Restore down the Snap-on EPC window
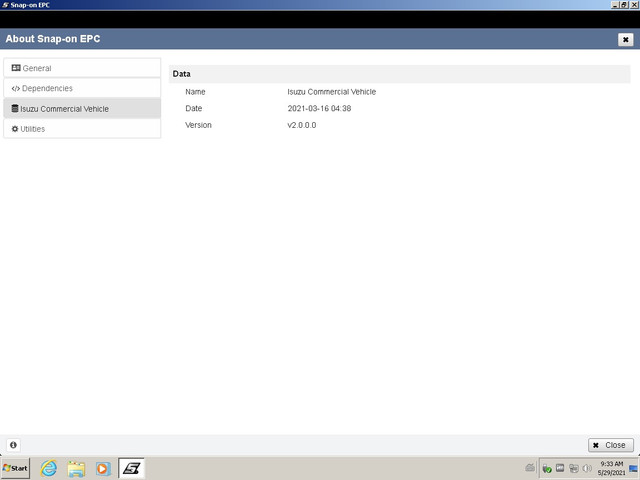Image resolution: width=640 pixels, height=480 pixels. [624, 5]
